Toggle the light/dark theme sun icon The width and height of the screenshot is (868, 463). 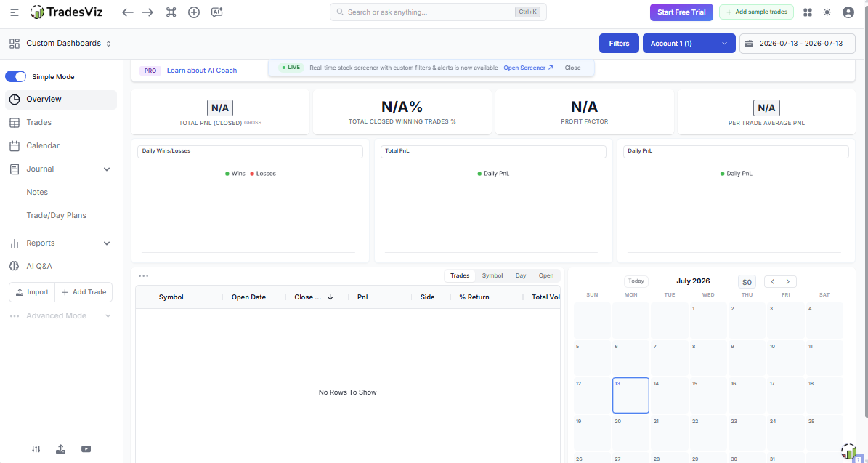827,12
